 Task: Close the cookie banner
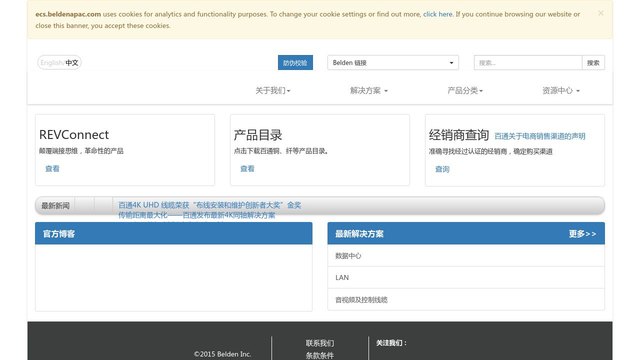point(600,13)
